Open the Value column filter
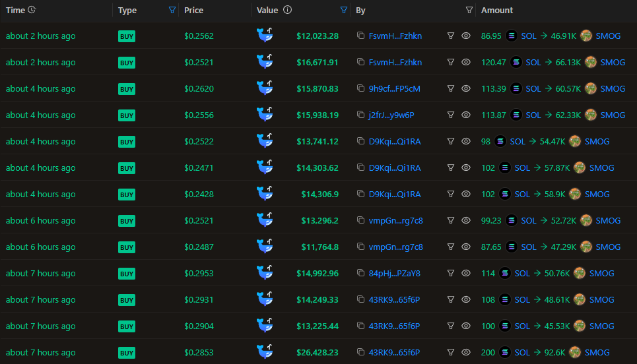The image size is (637, 364). 344,10
